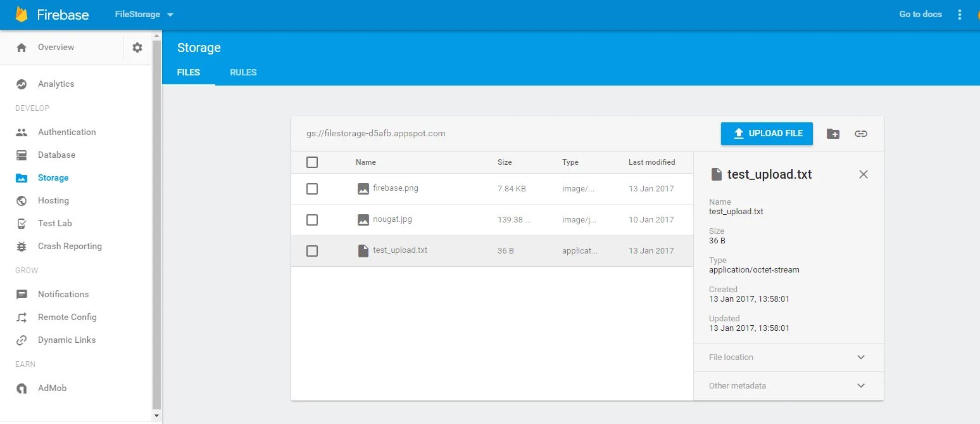Viewport: 980px width, 424px height.
Task: Open Overview in the sidebar
Action: pyautogui.click(x=56, y=48)
